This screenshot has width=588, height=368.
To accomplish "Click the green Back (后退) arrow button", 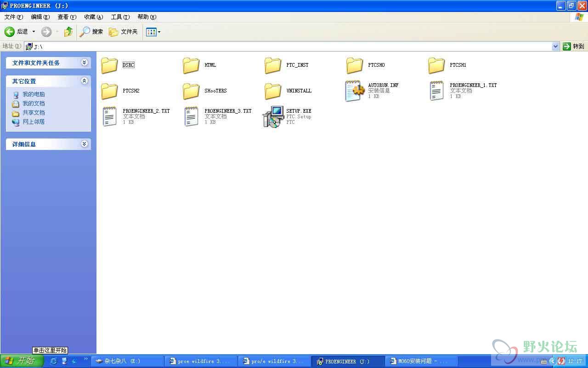I will pyautogui.click(x=10, y=32).
